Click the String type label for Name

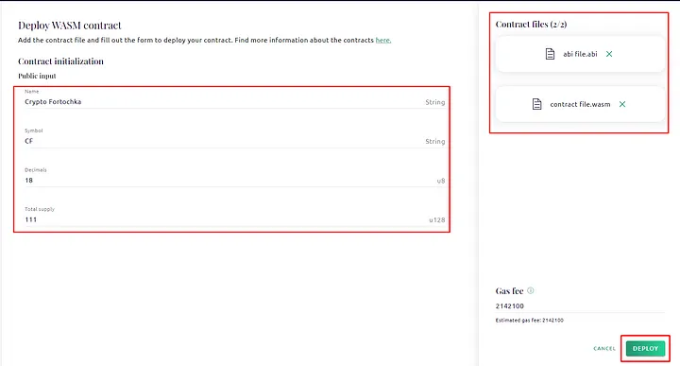(x=435, y=102)
